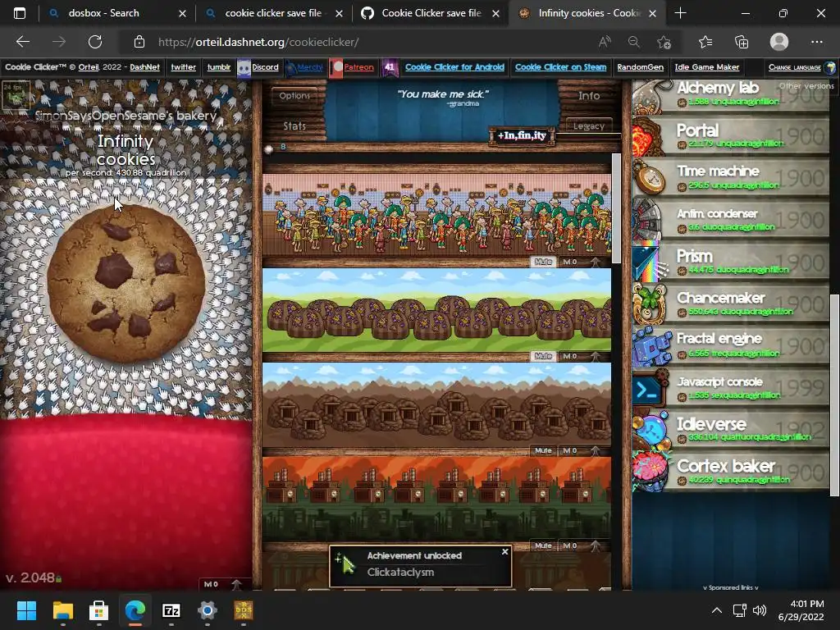840x630 pixels.
Task: Expand level-up arrow on mines row
Action: (x=596, y=450)
